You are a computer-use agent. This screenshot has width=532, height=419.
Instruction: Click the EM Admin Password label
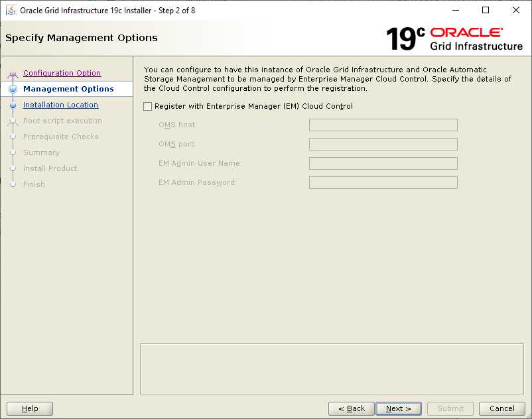coord(197,182)
